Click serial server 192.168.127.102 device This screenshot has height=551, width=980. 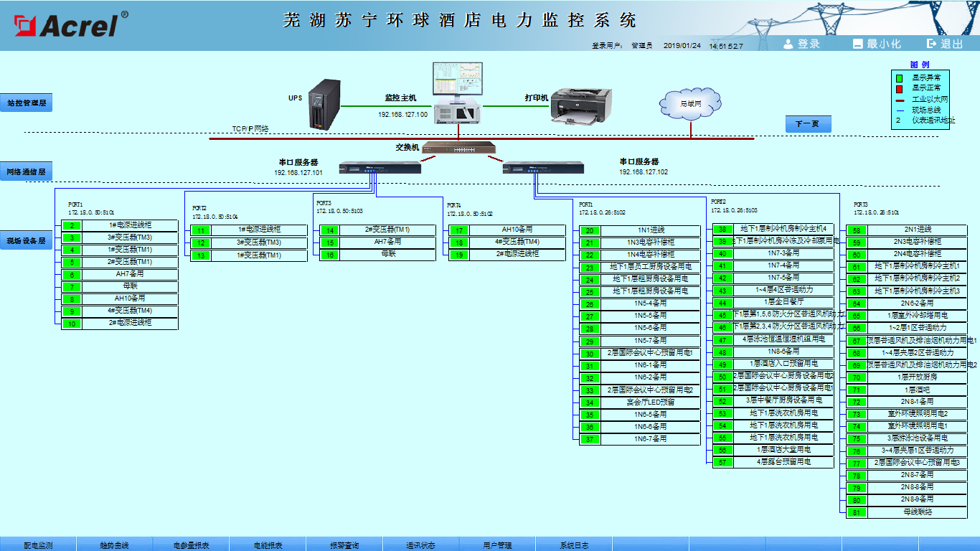point(543,169)
